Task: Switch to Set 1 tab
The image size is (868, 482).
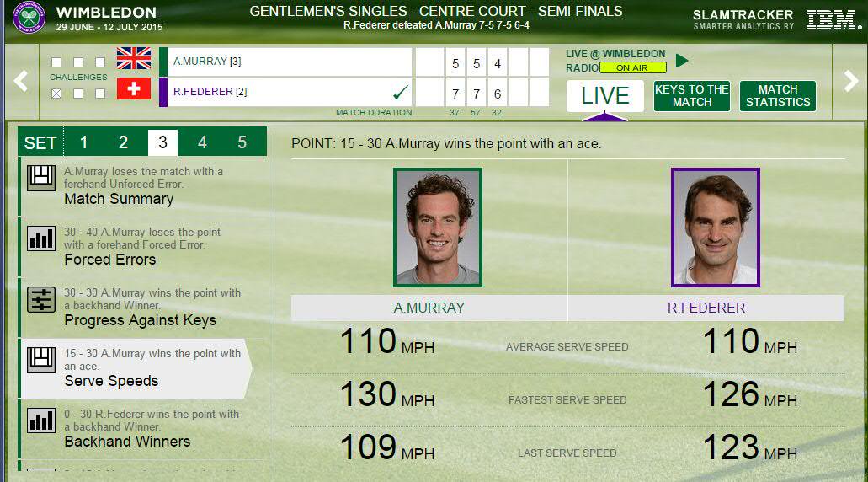Action: tap(83, 142)
